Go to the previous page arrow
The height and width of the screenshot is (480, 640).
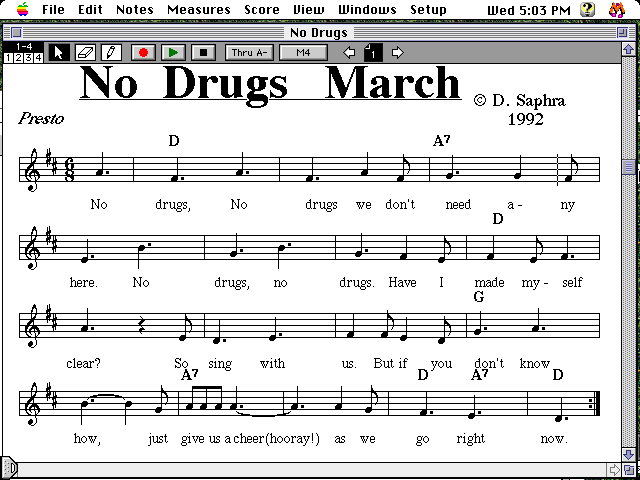(x=349, y=52)
